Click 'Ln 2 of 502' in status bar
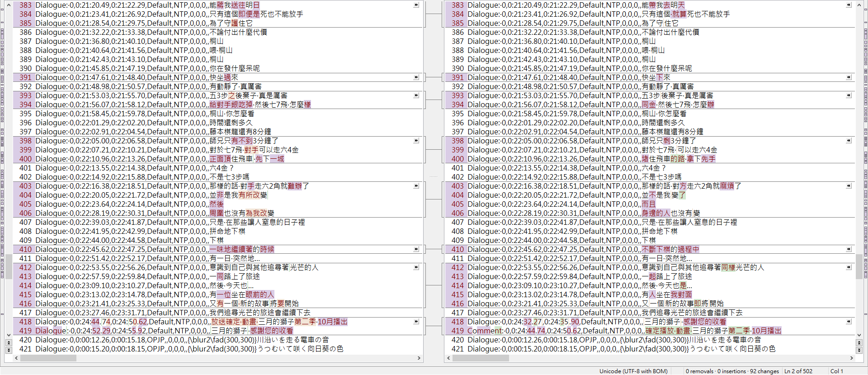Screen dimensions: 868x375 point(798,371)
